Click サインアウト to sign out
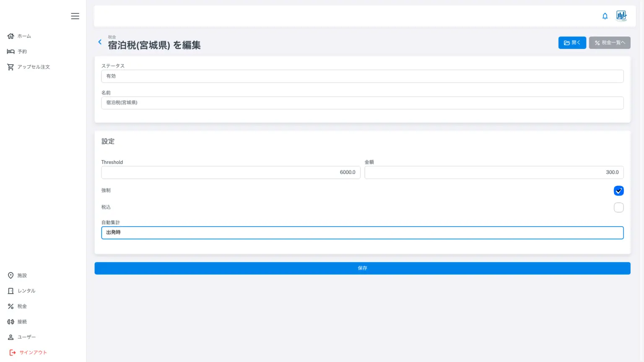This screenshot has height=362, width=644. (x=33, y=352)
